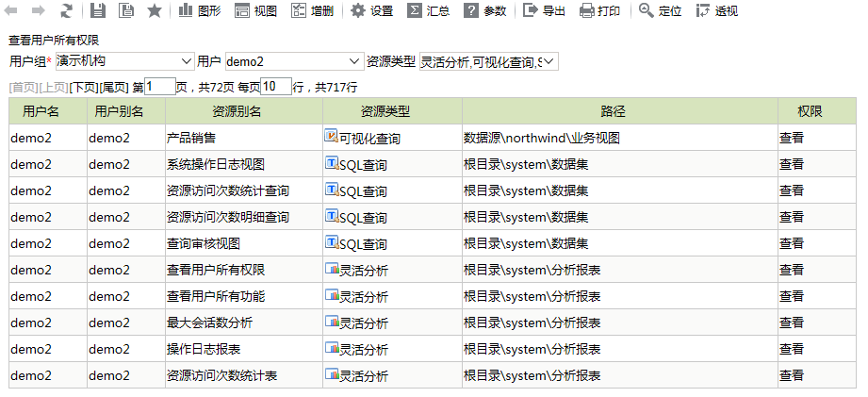The image size is (868, 397).
Task: Go to 尾页 last page
Action: [x=114, y=87]
